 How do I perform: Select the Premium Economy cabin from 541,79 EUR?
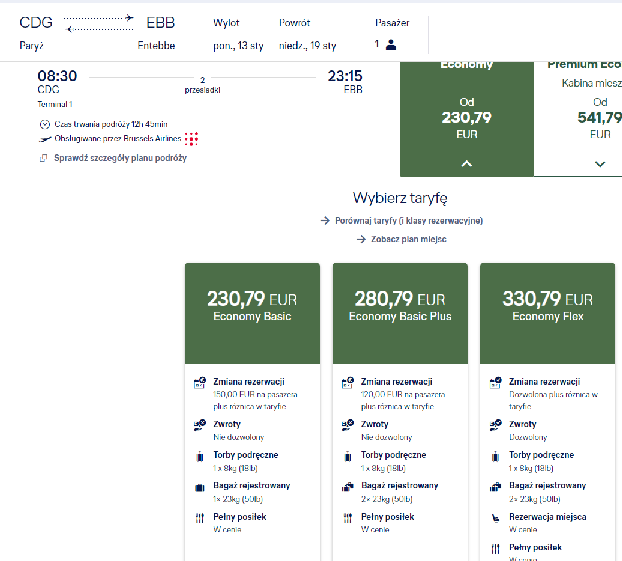point(578,119)
